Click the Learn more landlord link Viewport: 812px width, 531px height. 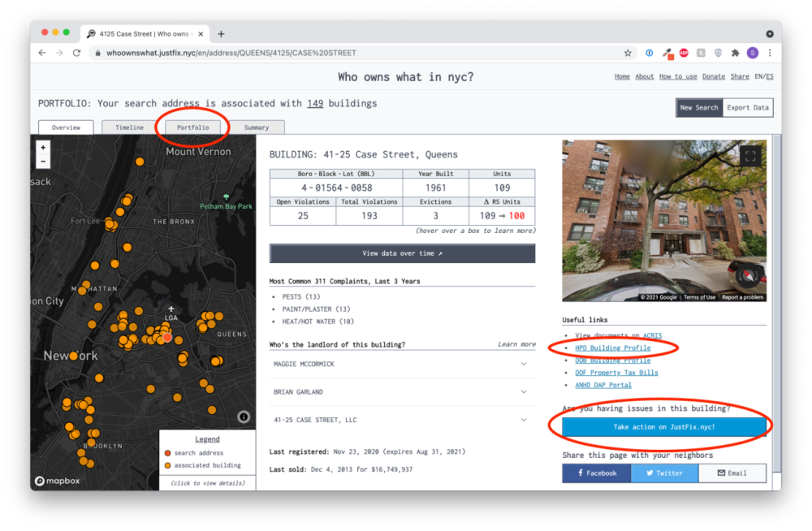coord(516,344)
